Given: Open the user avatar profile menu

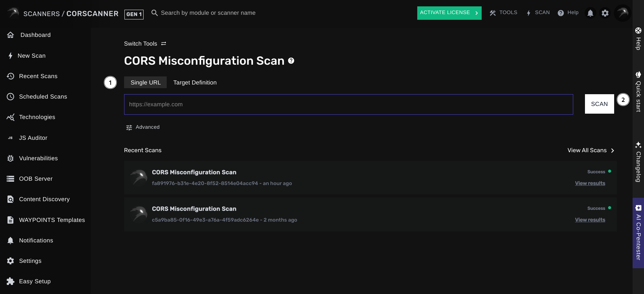Looking at the screenshot, I should (x=623, y=13).
